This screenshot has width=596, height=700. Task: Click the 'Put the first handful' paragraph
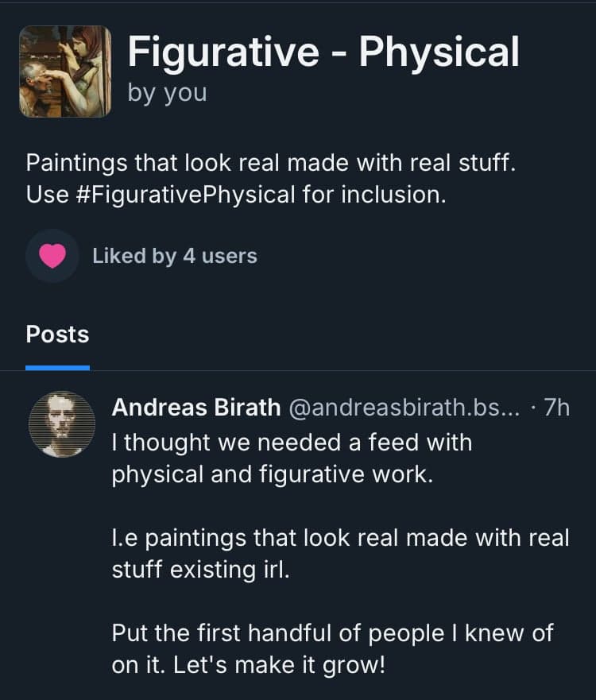(x=332, y=633)
